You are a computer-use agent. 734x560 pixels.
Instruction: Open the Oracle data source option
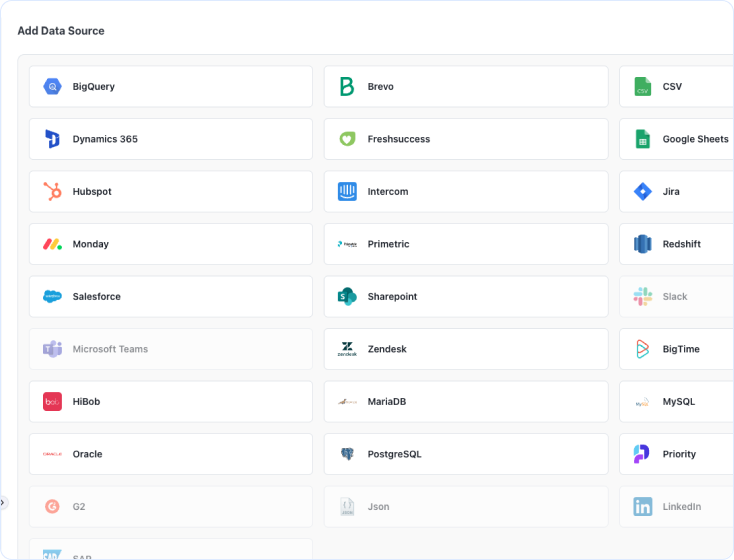[170, 454]
